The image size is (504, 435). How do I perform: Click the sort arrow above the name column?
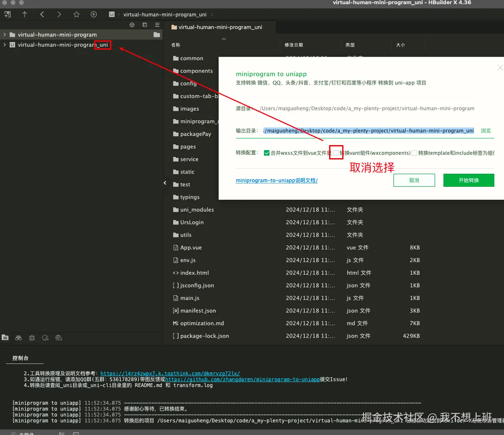point(224,39)
